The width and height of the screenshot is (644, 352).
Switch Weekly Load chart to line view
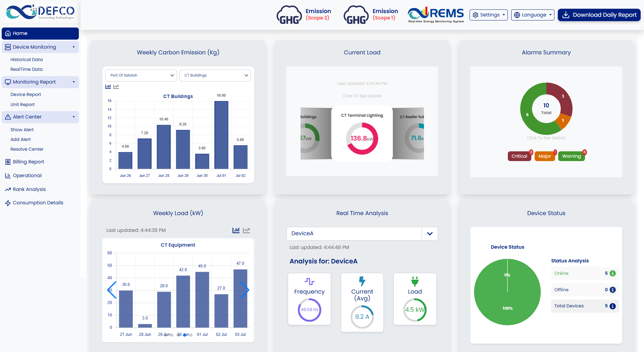247,230
